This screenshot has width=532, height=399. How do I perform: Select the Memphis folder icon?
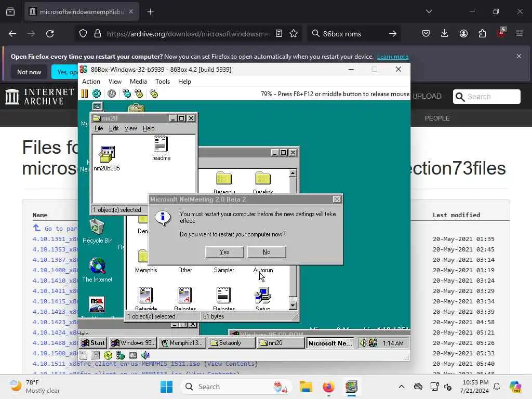[x=146, y=261]
